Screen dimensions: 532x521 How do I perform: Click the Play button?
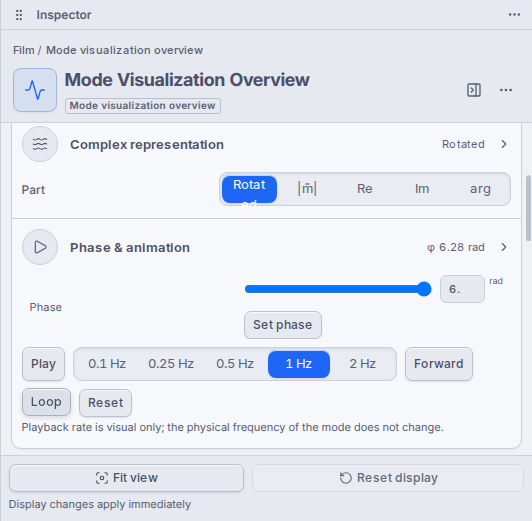tap(43, 364)
